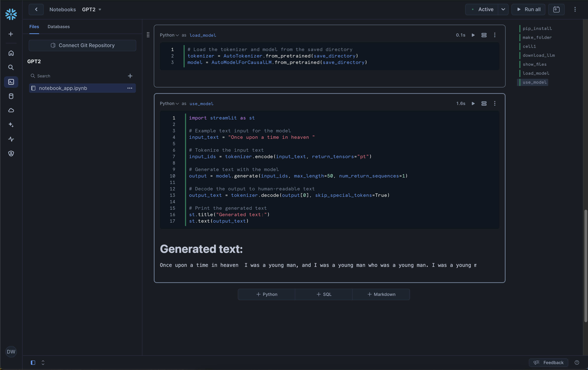Jump to cell1 in outline

pos(529,46)
